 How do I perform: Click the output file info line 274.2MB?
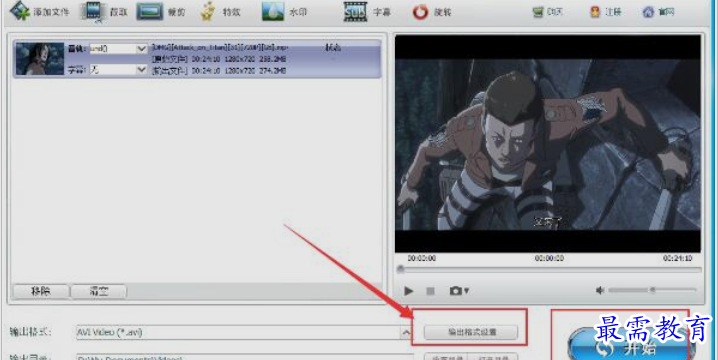click(219, 71)
